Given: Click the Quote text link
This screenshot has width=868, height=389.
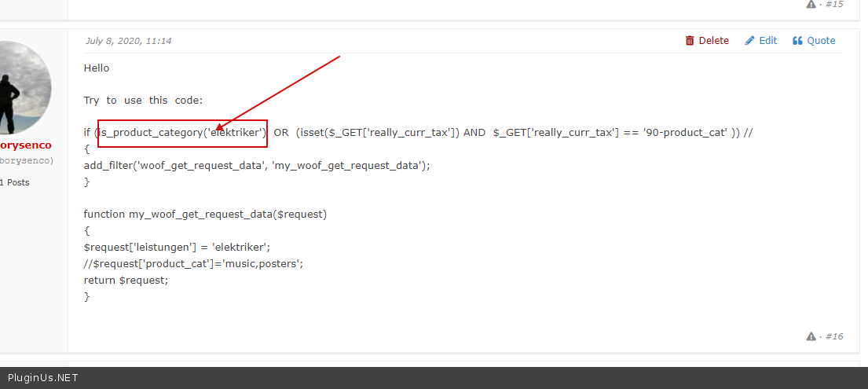Looking at the screenshot, I should (821, 41).
